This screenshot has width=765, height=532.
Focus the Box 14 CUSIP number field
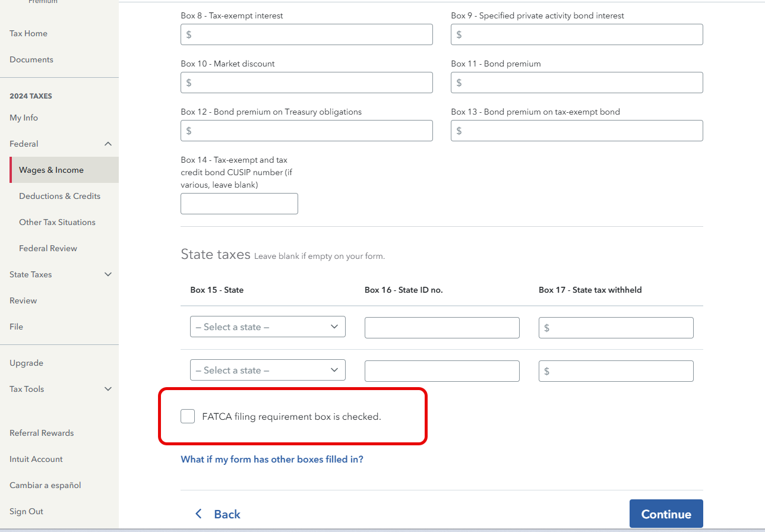tap(239, 204)
